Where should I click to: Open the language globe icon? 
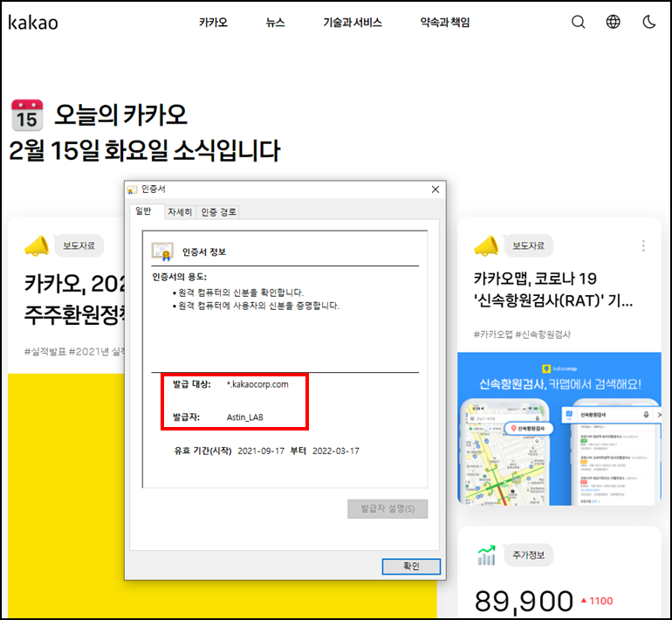pyautogui.click(x=613, y=22)
